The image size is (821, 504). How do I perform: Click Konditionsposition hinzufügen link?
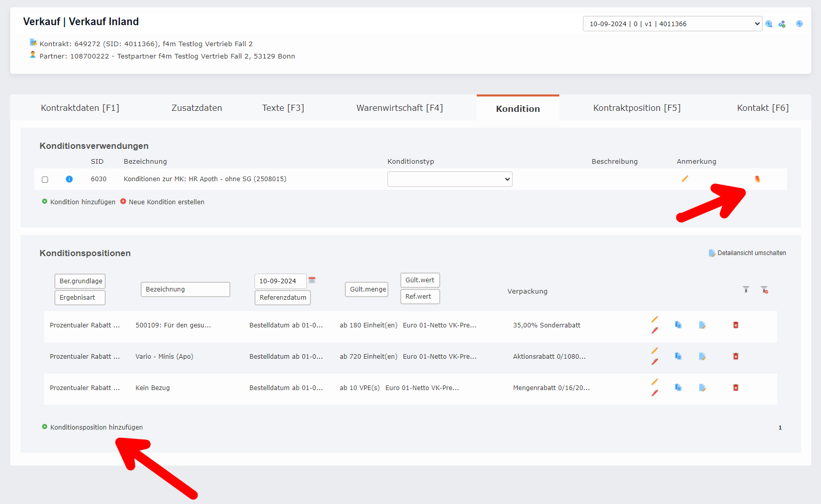click(96, 427)
